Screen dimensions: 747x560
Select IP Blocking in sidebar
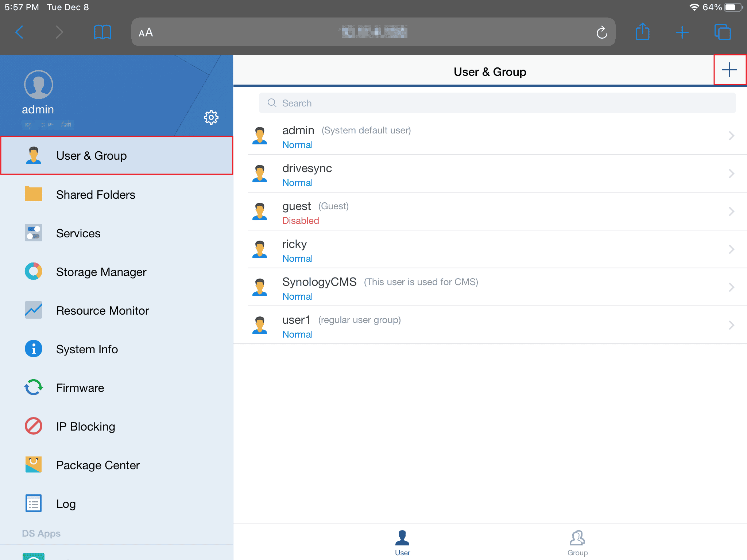coord(85,427)
